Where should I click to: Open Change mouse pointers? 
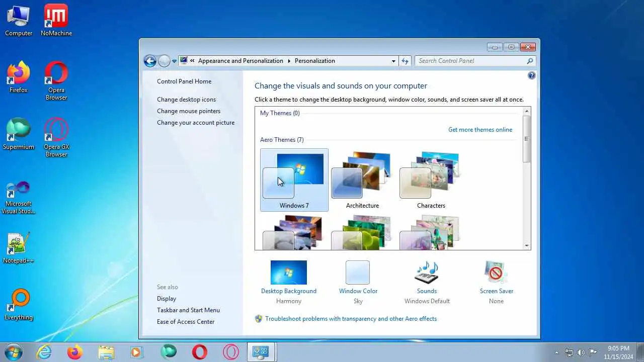click(189, 111)
